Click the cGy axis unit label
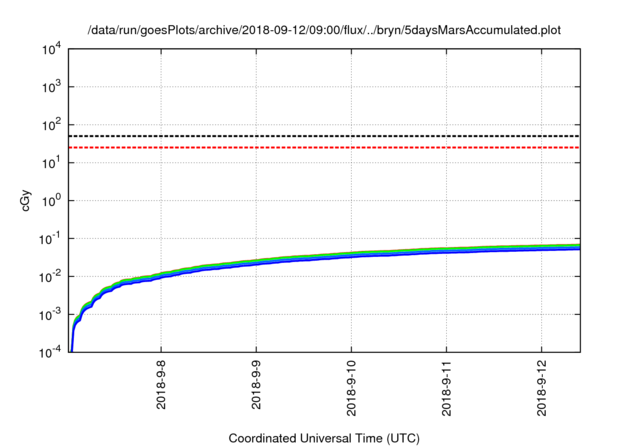The width and height of the screenshot is (640, 448). tap(26, 201)
